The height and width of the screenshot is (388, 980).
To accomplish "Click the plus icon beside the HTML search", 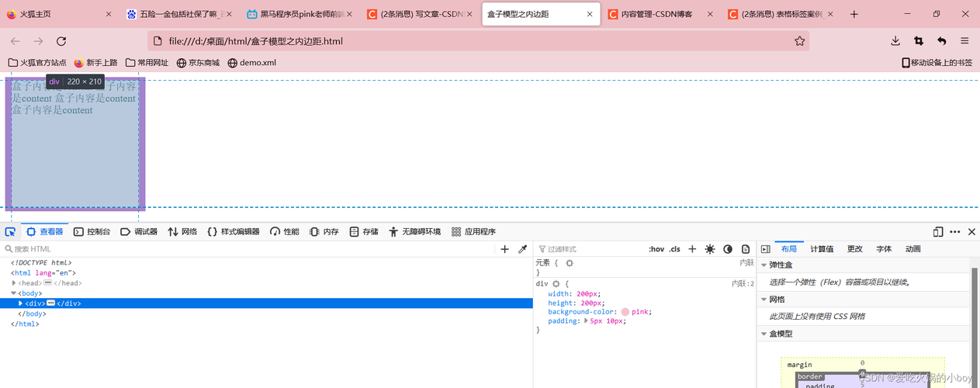I will pos(504,249).
